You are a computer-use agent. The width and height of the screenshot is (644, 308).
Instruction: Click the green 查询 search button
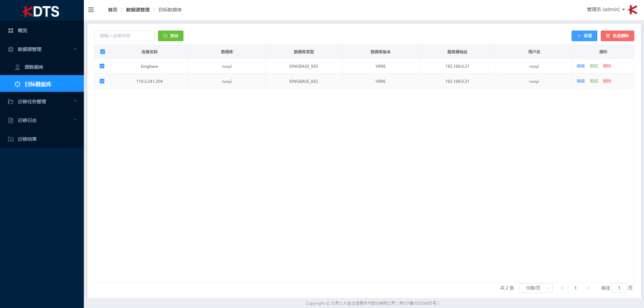[171, 36]
